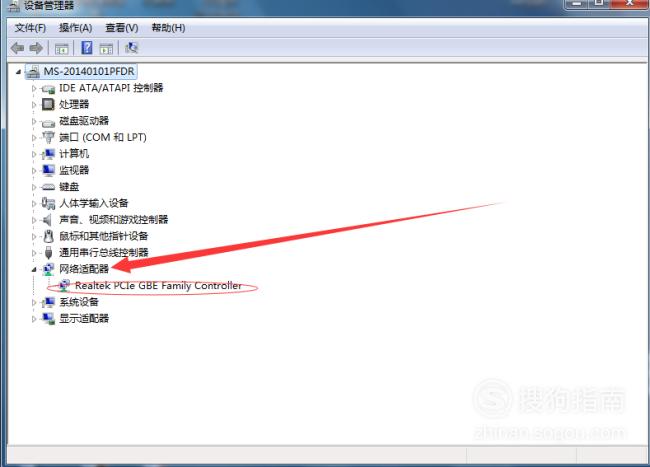
Task: Select the 系统设备 tree item
Action: coord(79,302)
